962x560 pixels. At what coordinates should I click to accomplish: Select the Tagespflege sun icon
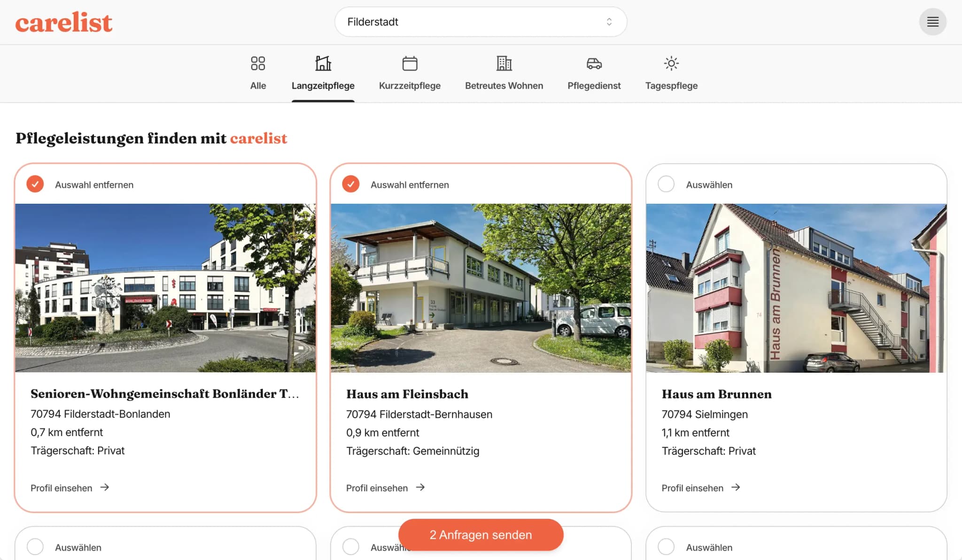671,63
